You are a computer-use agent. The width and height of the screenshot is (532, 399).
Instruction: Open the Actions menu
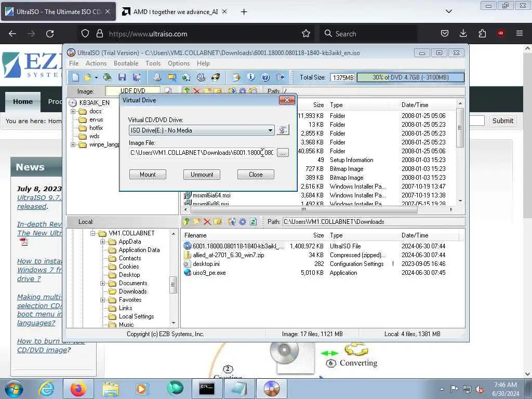[x=96, y=63]
